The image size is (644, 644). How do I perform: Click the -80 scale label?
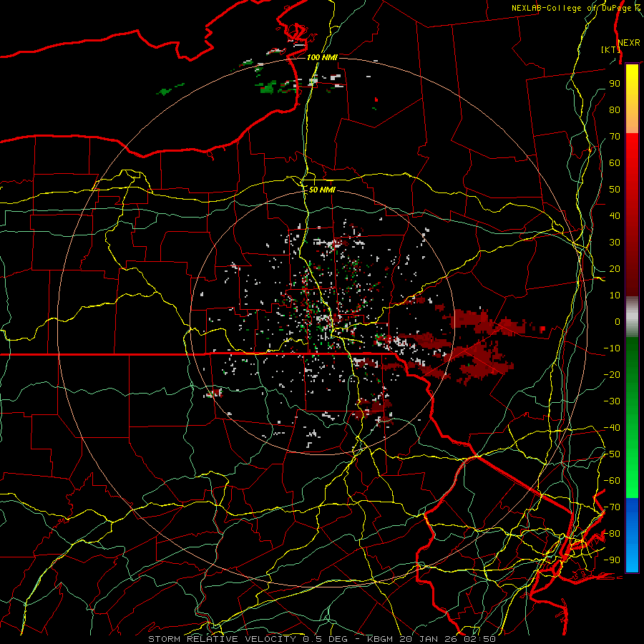pos(612,534)
